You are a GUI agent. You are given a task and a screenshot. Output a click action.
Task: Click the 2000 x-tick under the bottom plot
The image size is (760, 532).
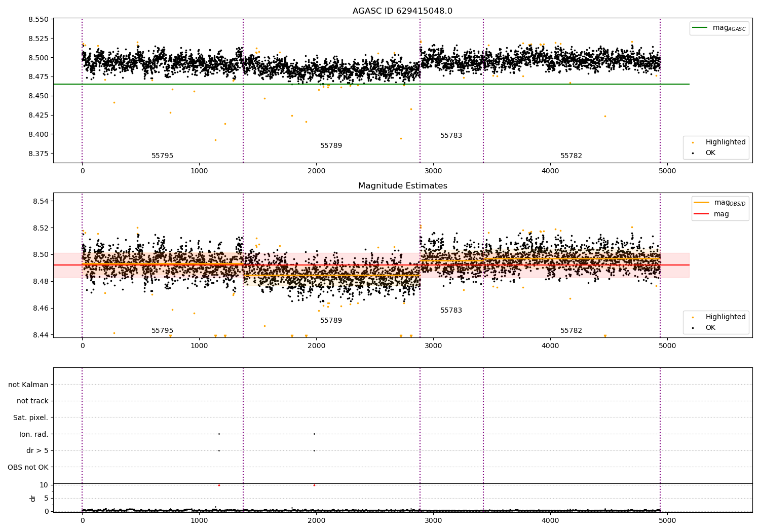[x=316, y=520]
